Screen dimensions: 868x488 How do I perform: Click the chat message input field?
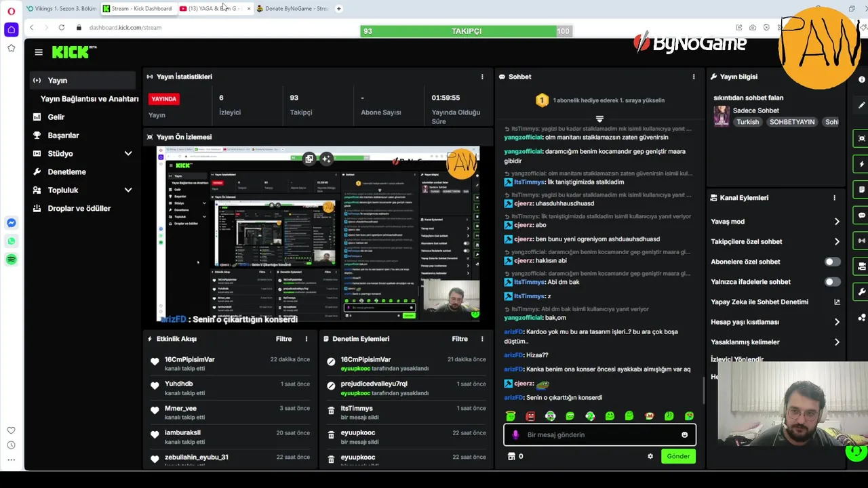[599, 435]
